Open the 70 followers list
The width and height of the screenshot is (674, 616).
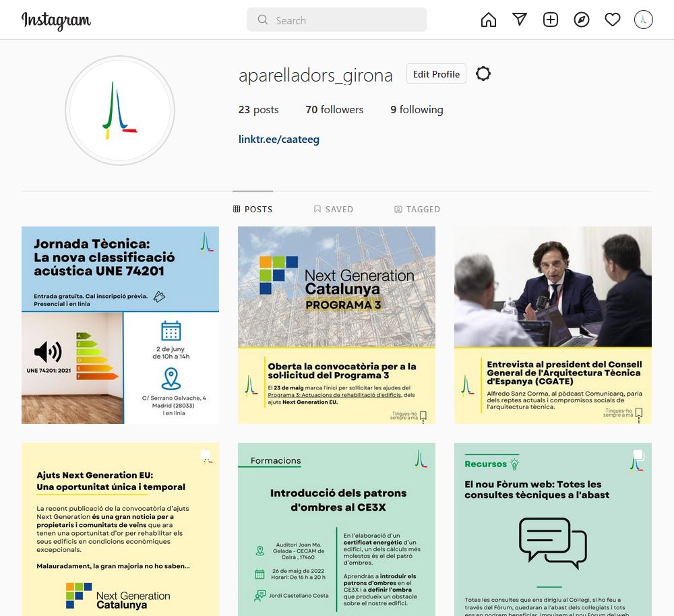click(x=334, y=110)
